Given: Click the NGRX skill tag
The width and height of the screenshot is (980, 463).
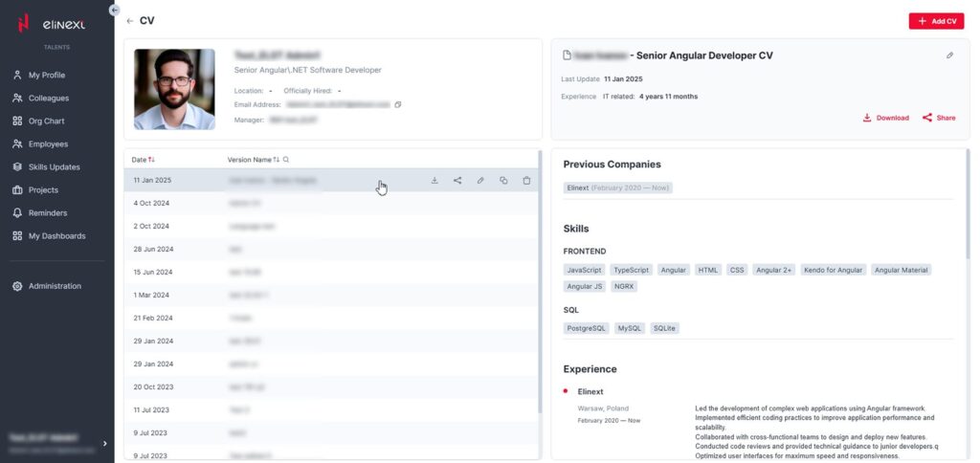Looking at the screenshot, I should point(624,287).
